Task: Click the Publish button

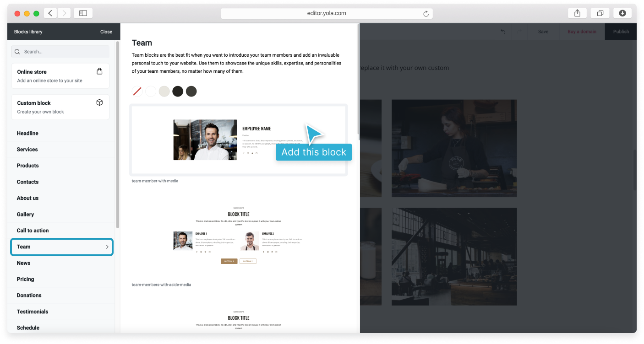Action: pyautogui.click(x=621, y=32)
